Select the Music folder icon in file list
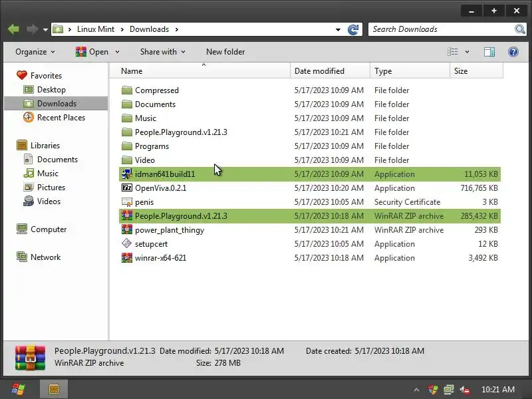532x399 pixels. (x=127, y=118)
